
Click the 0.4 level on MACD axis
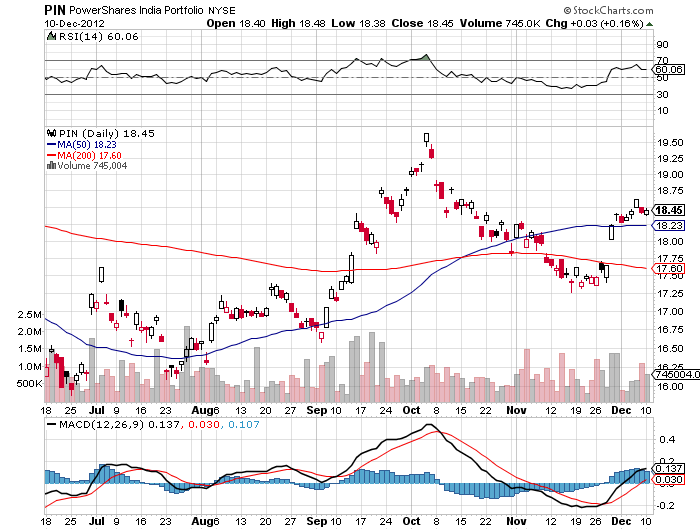[667, 439]
